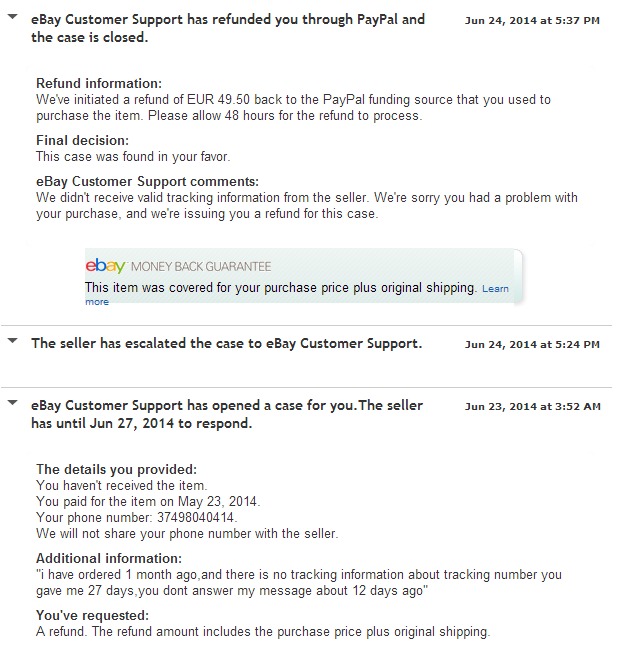
Task: Click the Refund information heading
Action: point(99,83)
